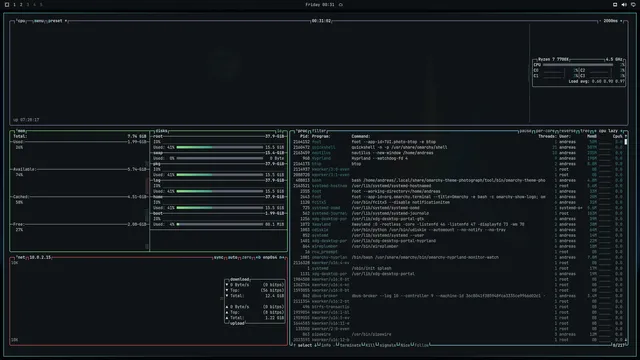Select previous sort column left of cpu lazy

pyautogui.click(x=595, y=131)
